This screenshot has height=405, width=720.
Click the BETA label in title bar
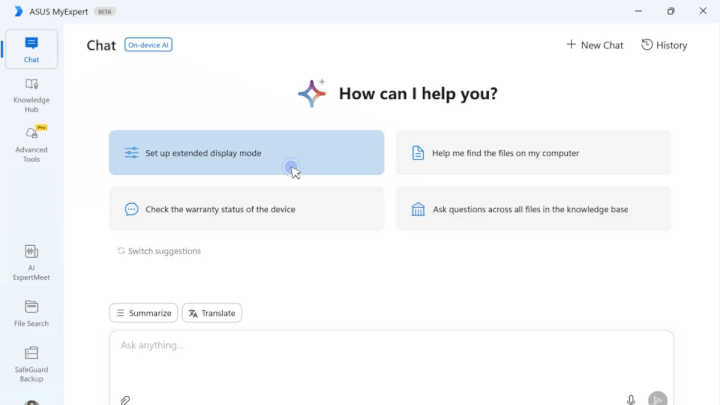pos(105,11)
